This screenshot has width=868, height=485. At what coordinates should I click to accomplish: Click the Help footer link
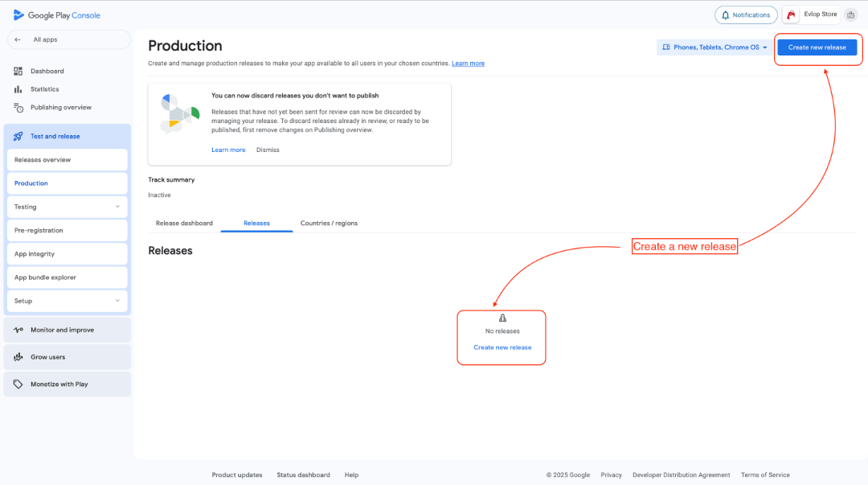(351, 475)
